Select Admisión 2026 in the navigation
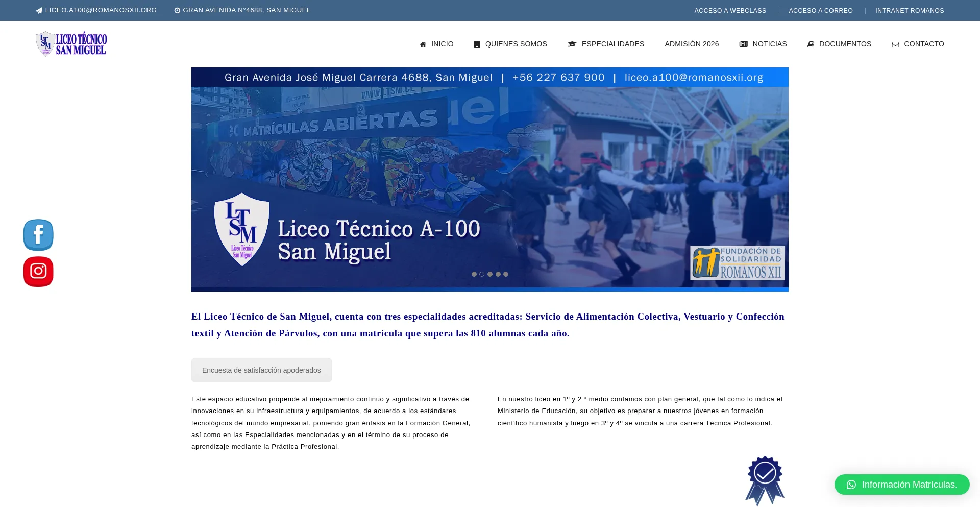980x507 pixels. (x=692, y=44)
